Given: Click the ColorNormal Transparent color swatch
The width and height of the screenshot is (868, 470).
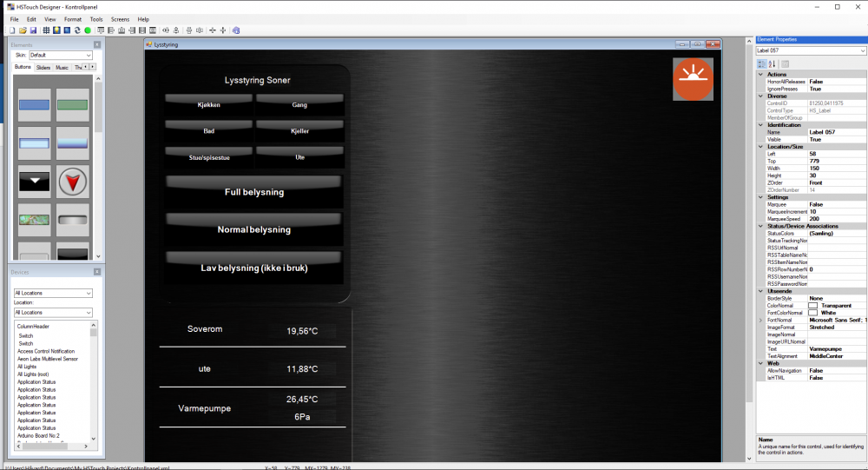Looking at the screenshot, I should point(813,306).
